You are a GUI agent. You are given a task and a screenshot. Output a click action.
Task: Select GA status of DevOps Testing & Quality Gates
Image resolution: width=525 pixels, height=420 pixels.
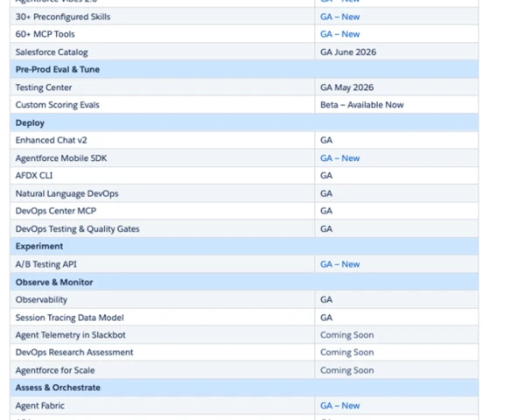click(x=396, y=228)
